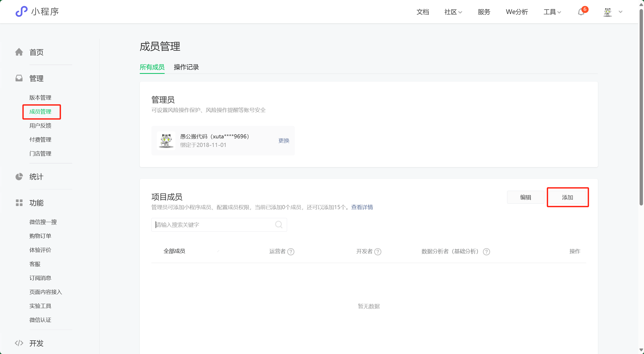Select the 所有成员 tab

[x=152, y=67]
